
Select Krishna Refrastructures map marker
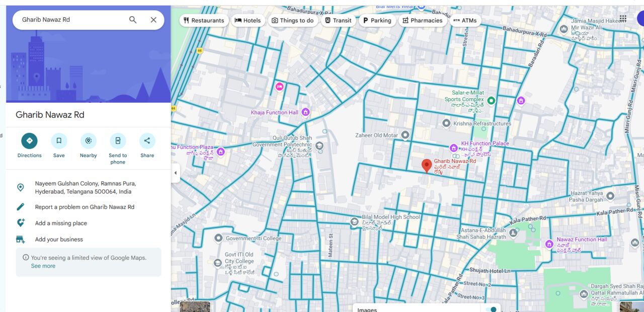click(446, 123)
